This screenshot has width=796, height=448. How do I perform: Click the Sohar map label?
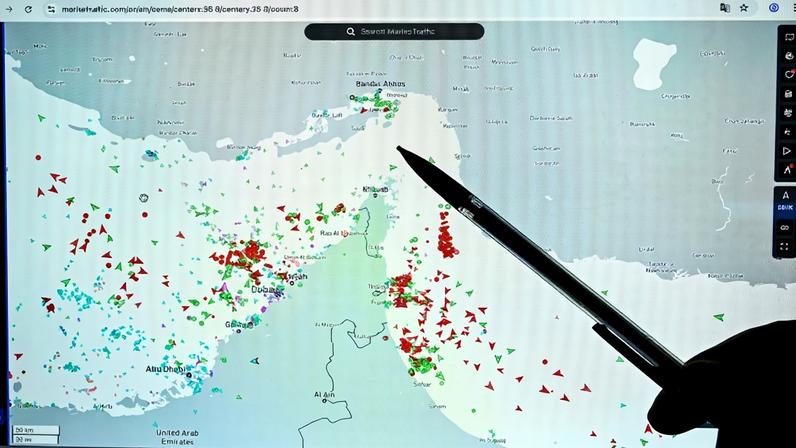[422, 385]
